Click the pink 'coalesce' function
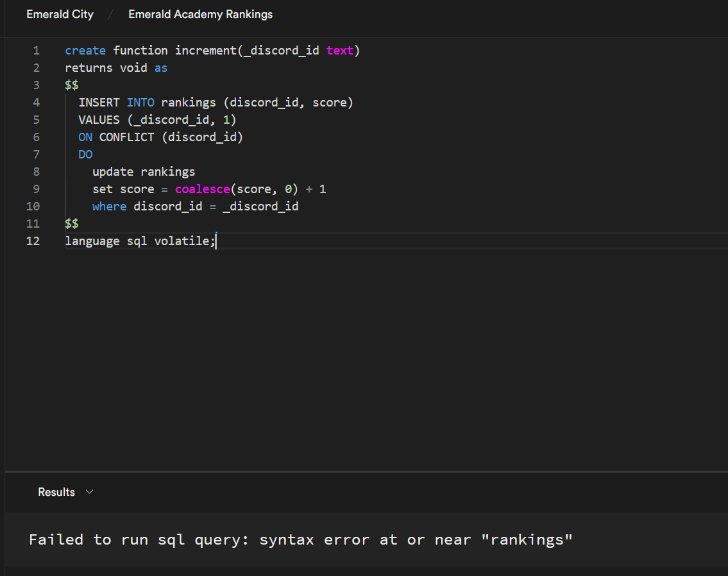This screenshot has width=728, height=576. click(x=203, y=189)
